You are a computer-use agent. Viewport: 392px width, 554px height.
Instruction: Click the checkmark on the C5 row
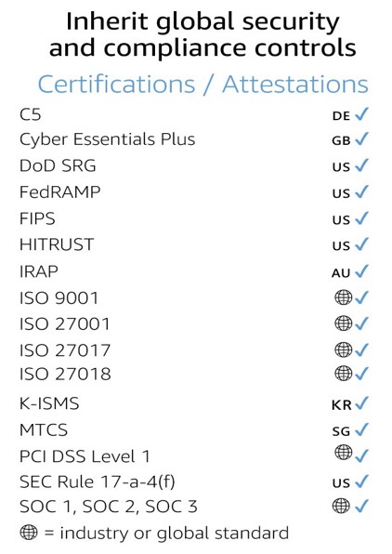361,113
